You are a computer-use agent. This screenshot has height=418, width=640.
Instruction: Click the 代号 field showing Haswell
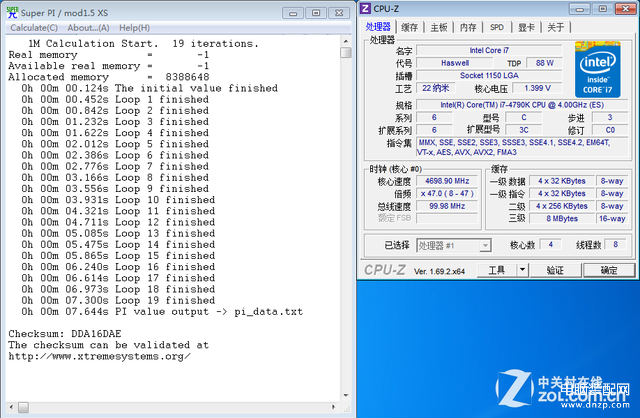tap(454, 63)
